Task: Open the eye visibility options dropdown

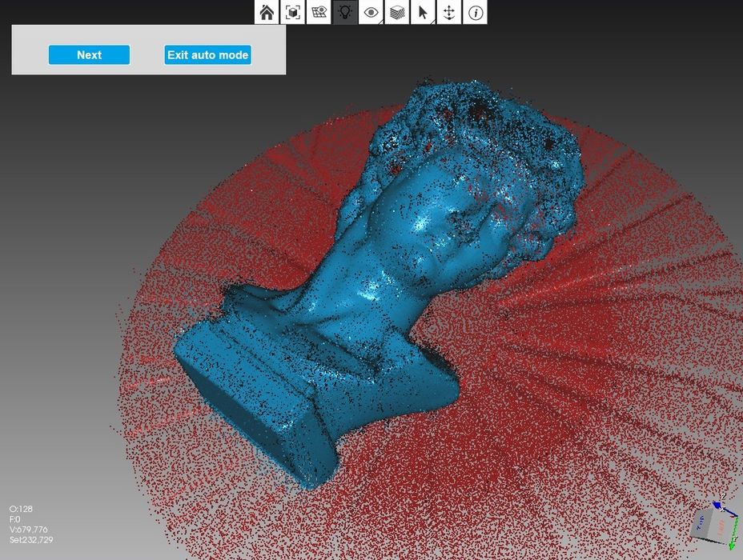Action: click(371, 12)
